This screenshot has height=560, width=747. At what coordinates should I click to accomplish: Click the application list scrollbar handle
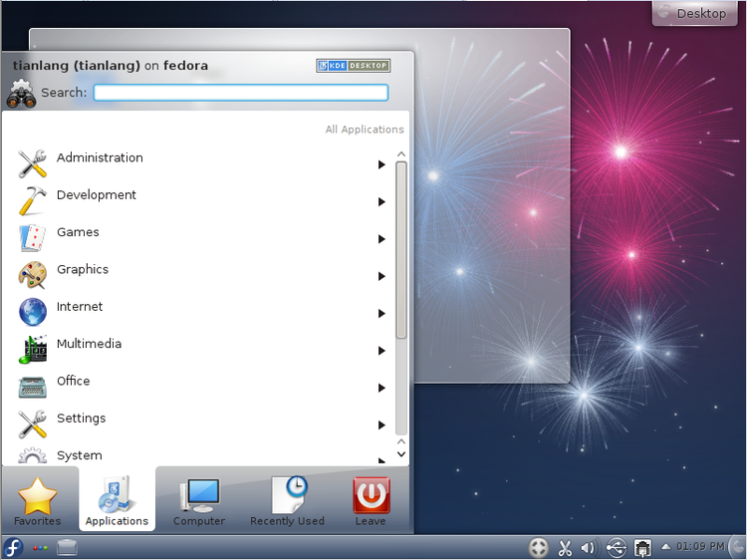(401, 250)
